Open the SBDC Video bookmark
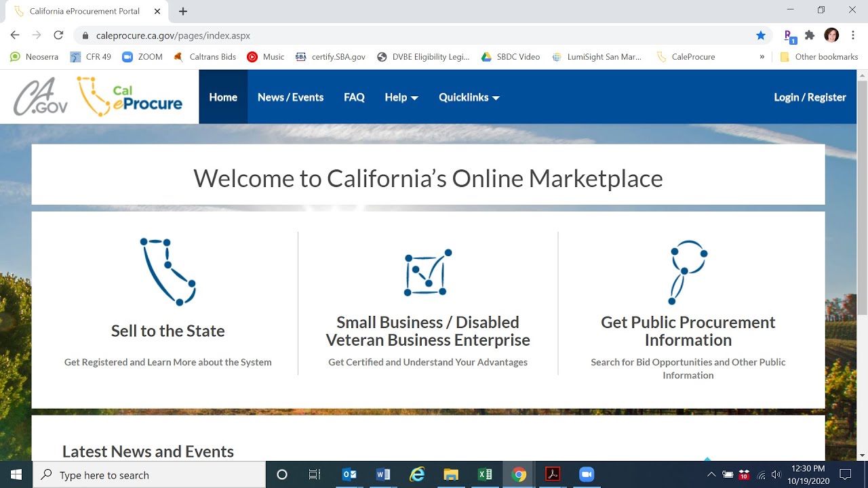868x488 pixels. coord(511,57)
